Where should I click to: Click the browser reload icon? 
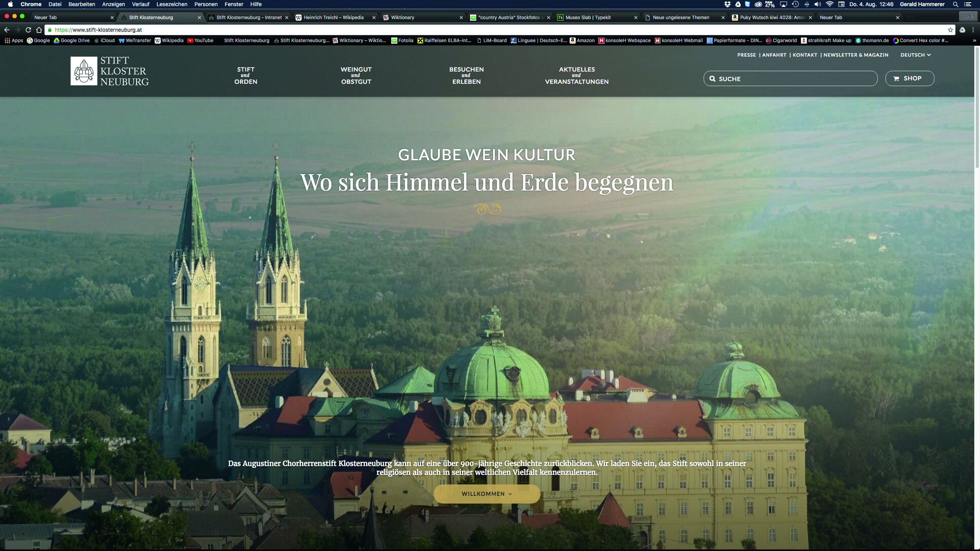[28, 30]
